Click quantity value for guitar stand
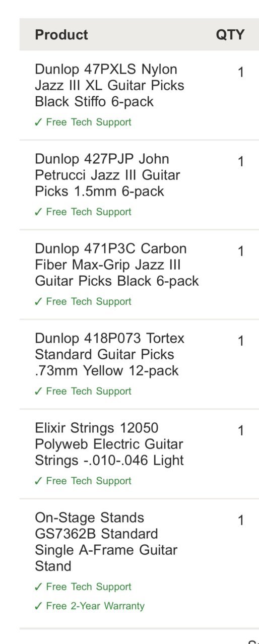 241,521
